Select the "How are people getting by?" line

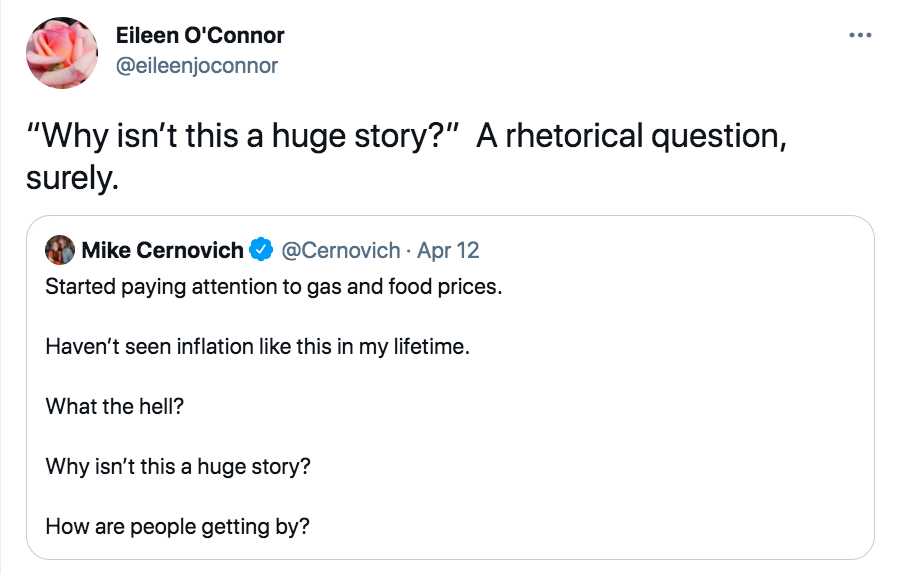pyautogui.click(x=177, y=526)
